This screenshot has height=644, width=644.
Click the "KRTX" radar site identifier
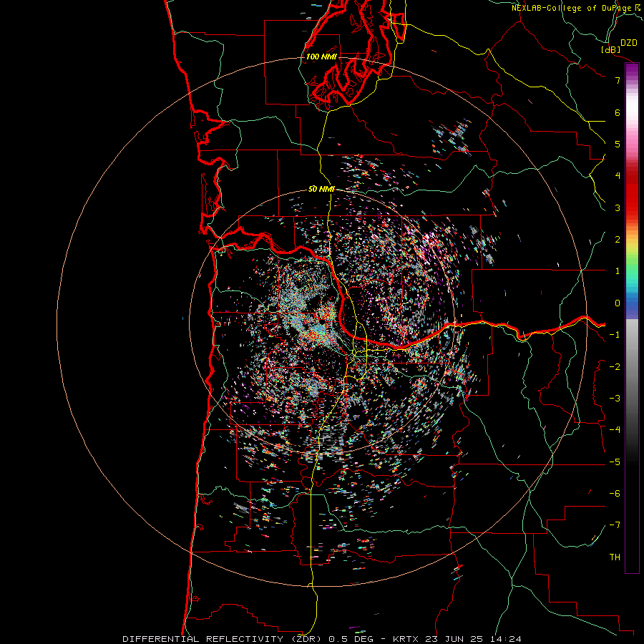(x=406, y=639)
